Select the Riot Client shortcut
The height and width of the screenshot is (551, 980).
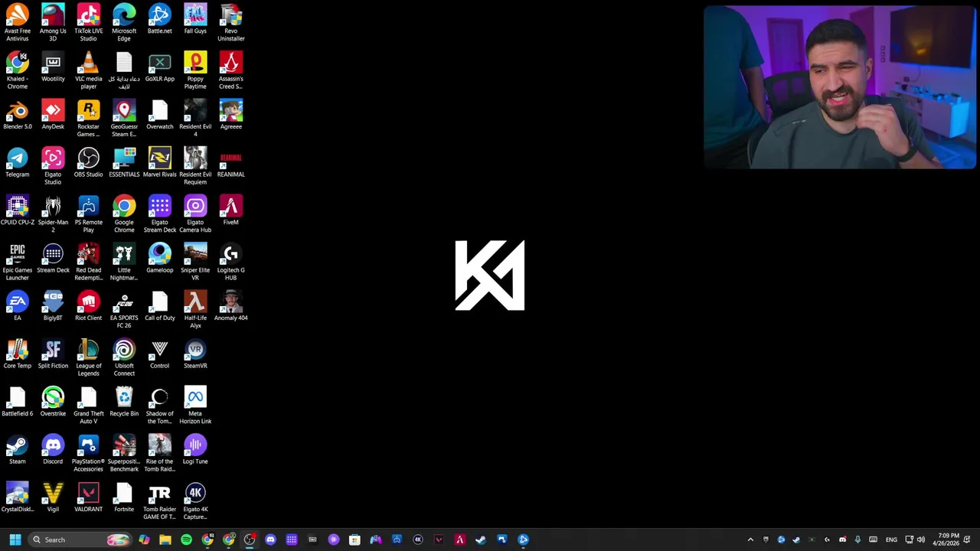click(88, 306)
